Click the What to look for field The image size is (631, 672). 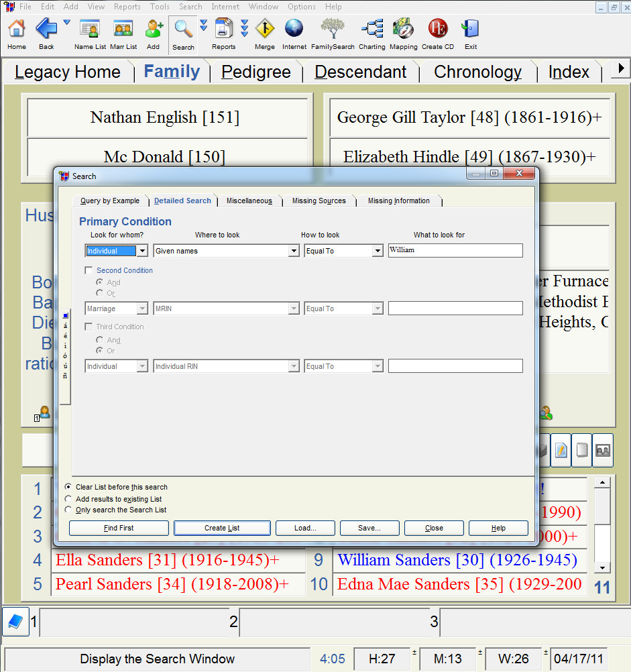coord(455,250)
